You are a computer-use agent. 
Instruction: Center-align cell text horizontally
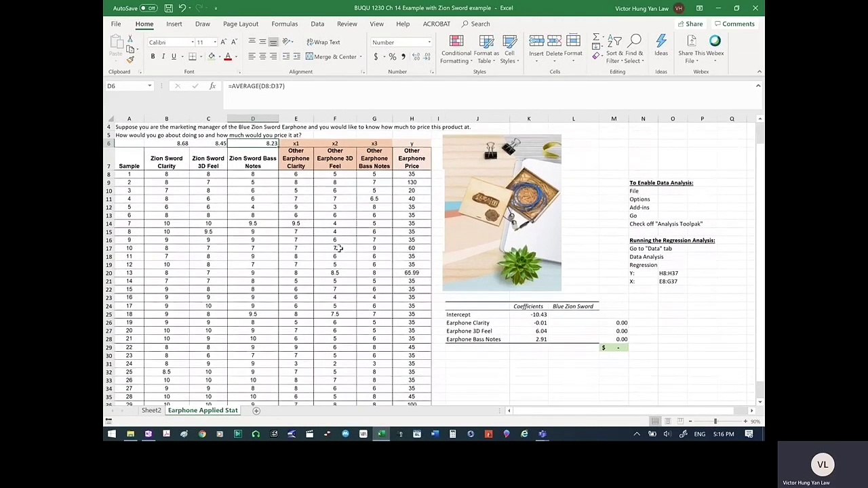click(x=262, y=56)
